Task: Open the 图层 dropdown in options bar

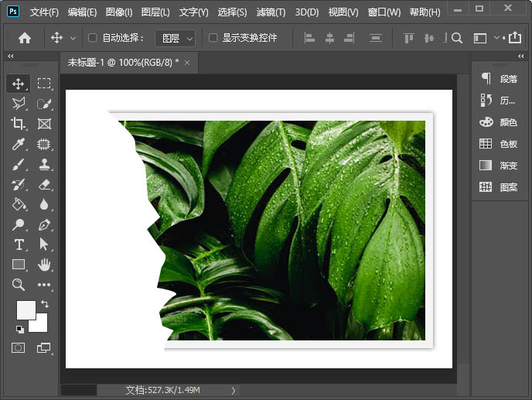Action: [x=176, y=38]
